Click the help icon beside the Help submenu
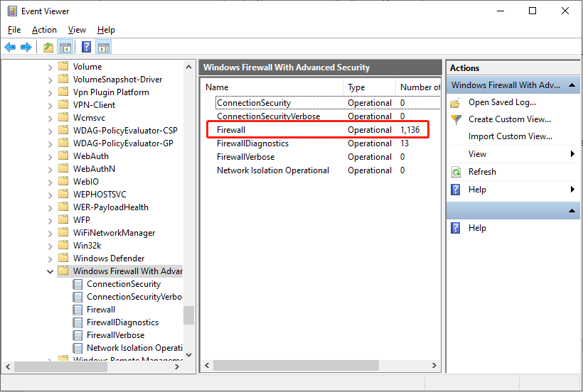This screenshot has width=583, height=392. click(x=456, y=190)
